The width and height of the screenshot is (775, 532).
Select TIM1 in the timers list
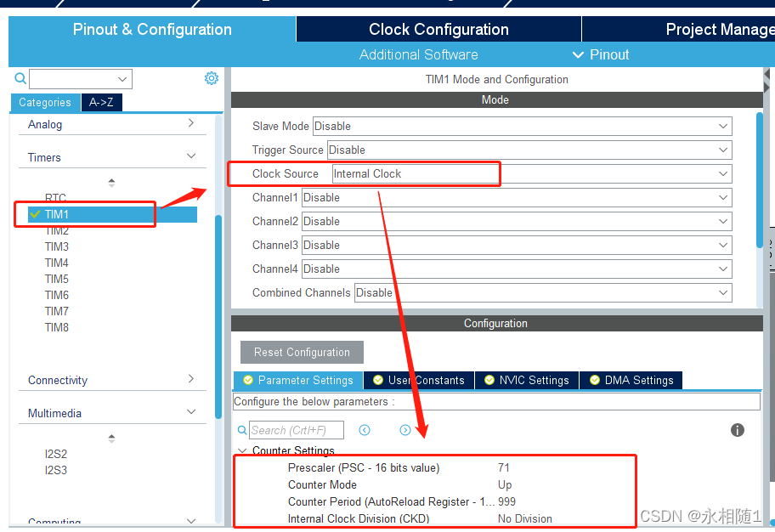pyautogui.click(x=112, y=214)
